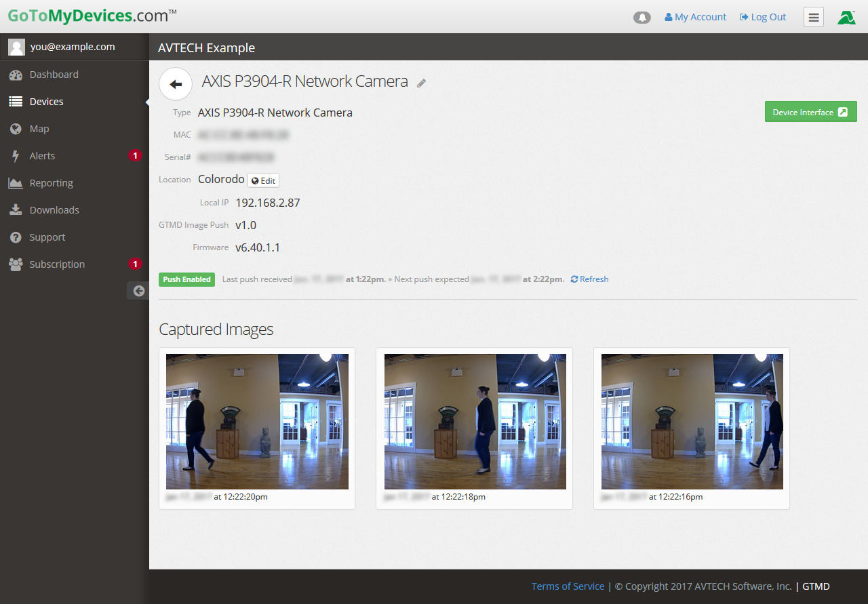Open Downloads from the sidebar

pos(54,210)
